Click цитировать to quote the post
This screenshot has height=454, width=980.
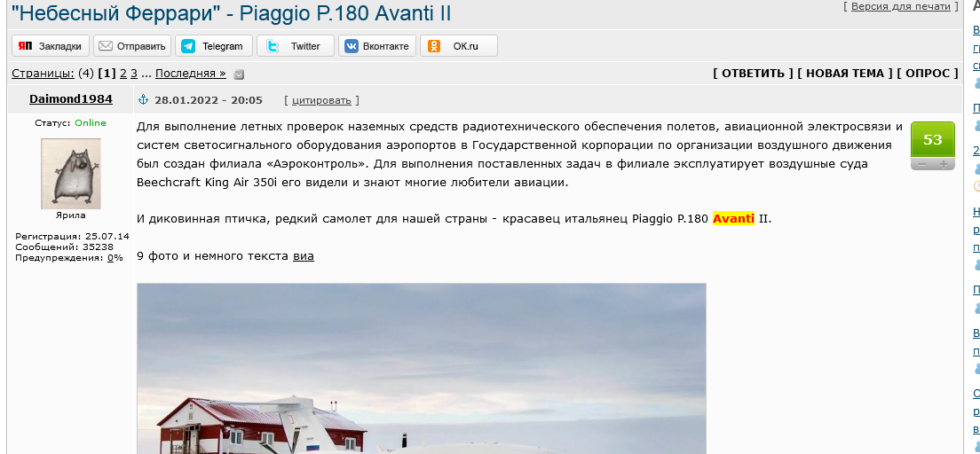[321, 100]
